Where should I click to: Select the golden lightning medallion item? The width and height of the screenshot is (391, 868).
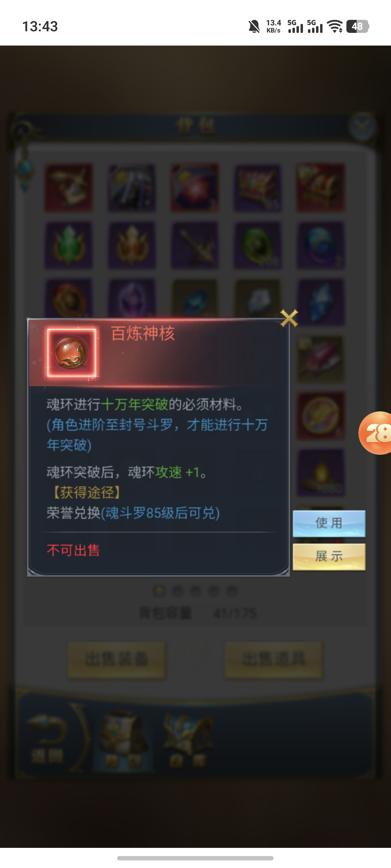(321, 416)
